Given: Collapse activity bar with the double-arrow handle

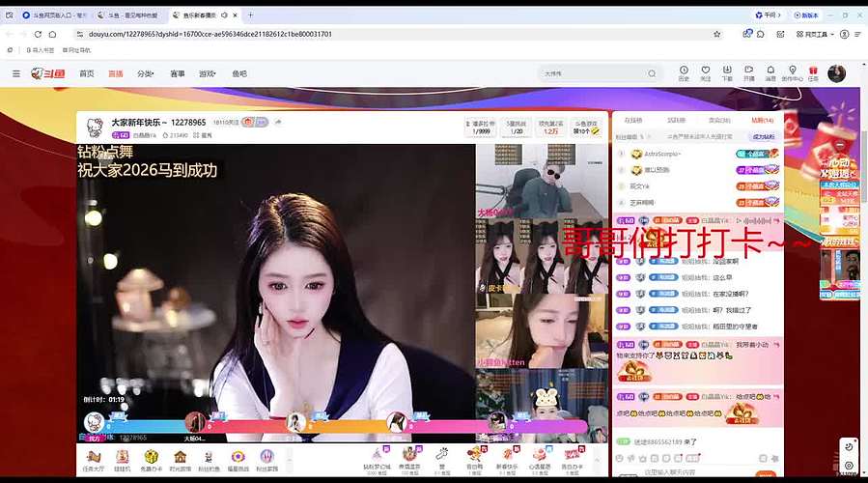Looking at the screenshot, I should [289, 460].
